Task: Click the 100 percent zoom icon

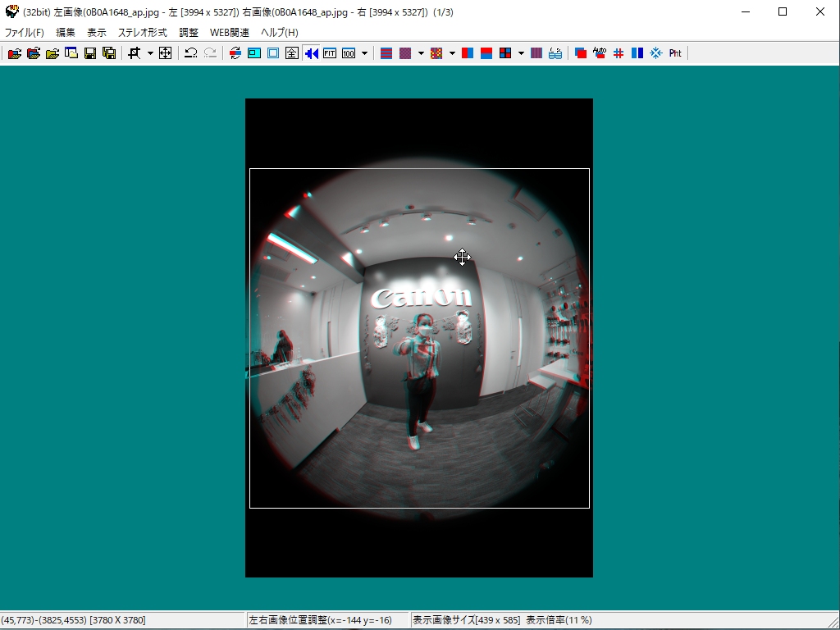Action: [x=349, y=53]
